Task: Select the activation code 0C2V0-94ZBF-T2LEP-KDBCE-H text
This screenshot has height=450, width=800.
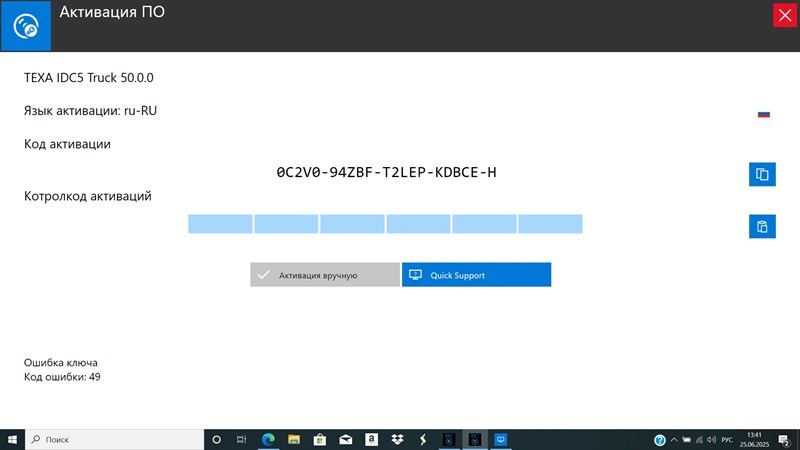Action: 386,172
